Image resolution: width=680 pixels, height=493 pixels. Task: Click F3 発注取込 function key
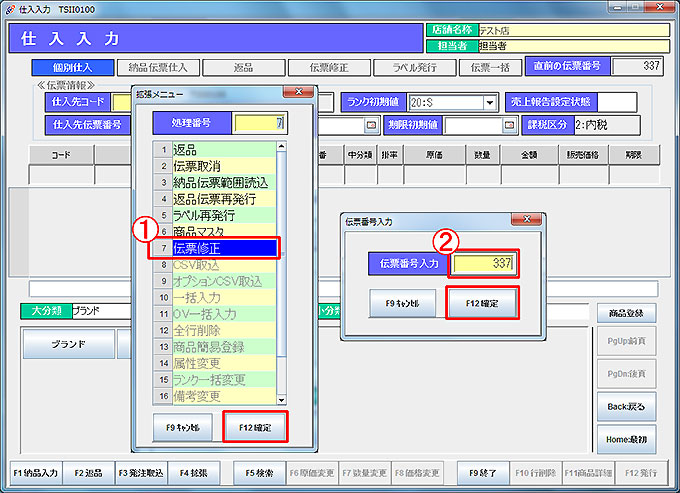tap(141, 473)
